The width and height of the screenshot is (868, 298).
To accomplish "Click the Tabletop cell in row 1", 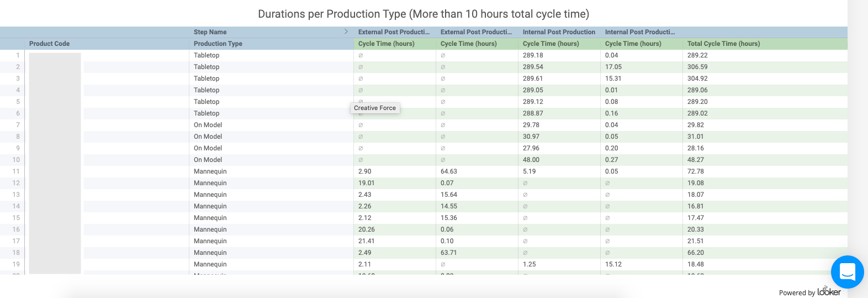I will (x=207, y=55).
